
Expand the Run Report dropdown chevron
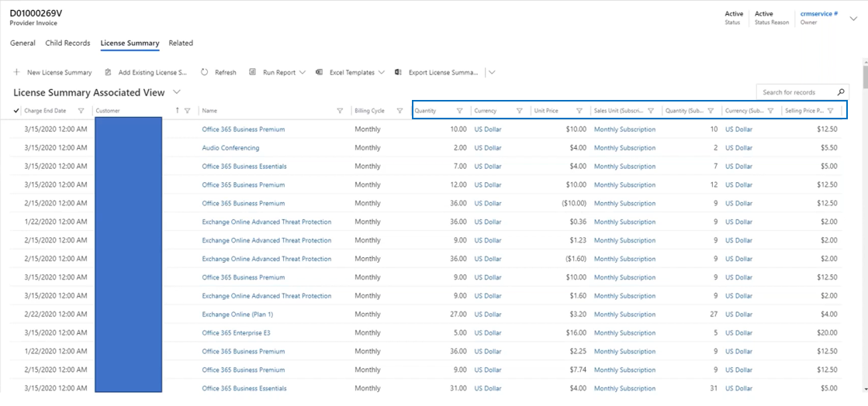pyautogui.click(x=303, y=73)
